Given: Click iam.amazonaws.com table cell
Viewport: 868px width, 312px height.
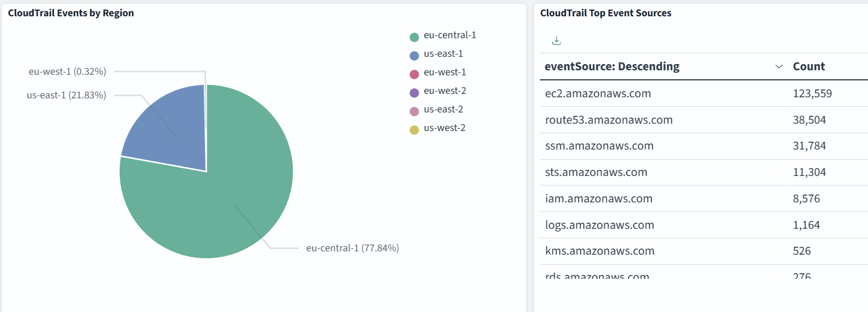Looking at the screenshot, I should [x=598, y=199].
